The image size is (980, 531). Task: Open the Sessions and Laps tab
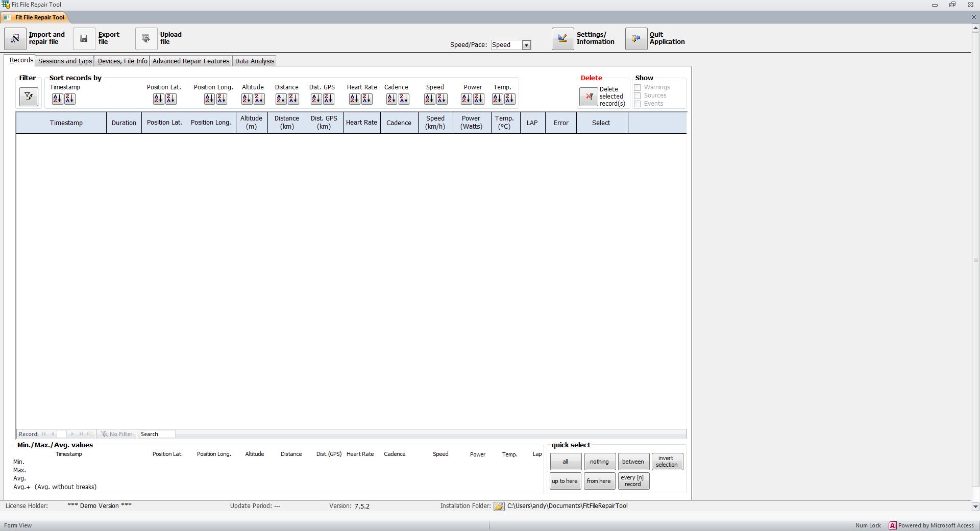[65, 61]
